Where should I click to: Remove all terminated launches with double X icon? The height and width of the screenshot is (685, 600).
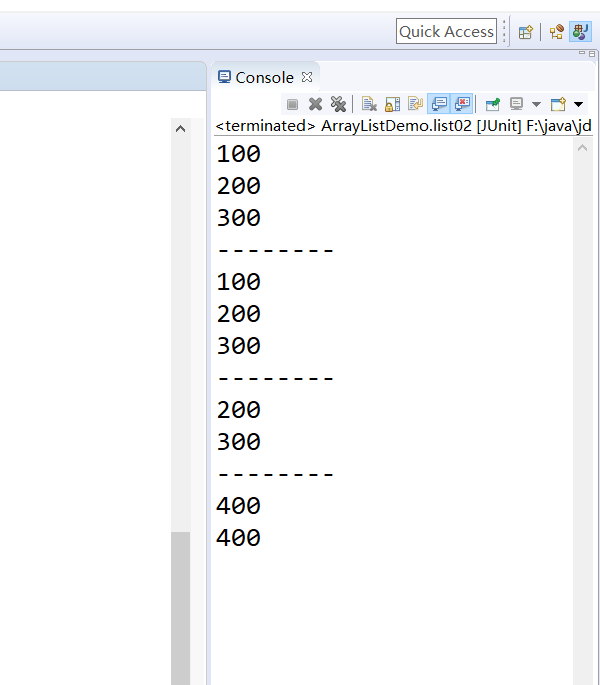point(338,104)
